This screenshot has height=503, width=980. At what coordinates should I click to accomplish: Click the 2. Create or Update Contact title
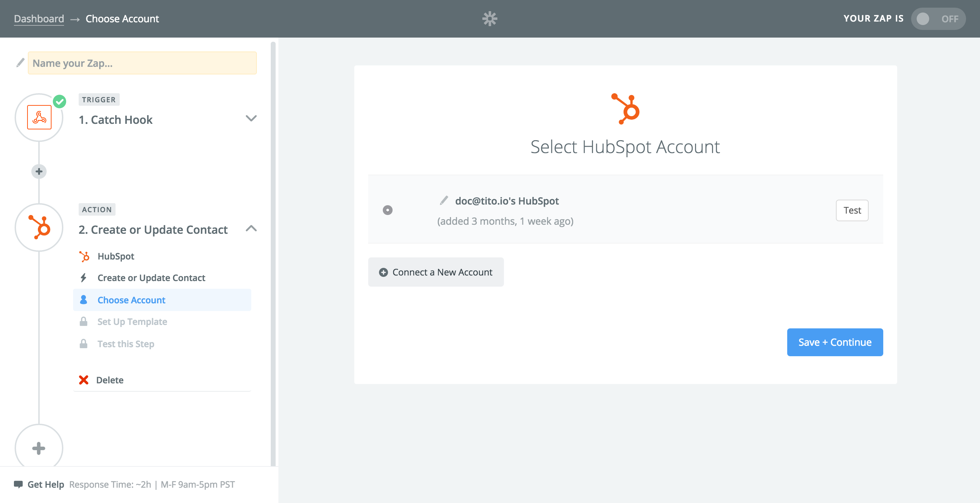click(x=153, y=230)
